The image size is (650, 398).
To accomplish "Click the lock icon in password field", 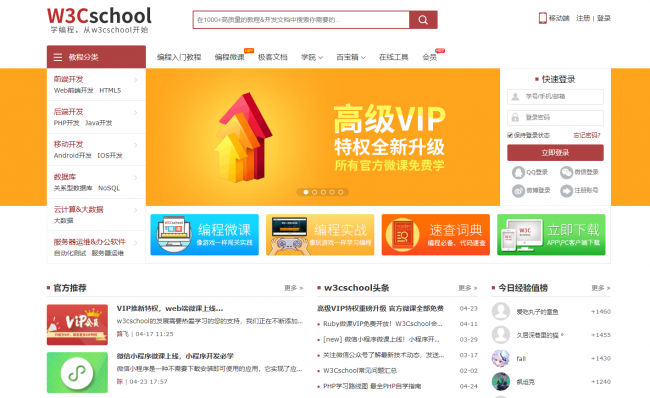I will pyautogui.click(x=515, y=118).
